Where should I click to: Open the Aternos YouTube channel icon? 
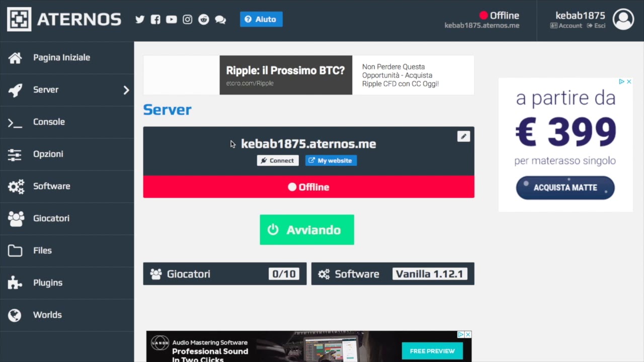[x=172, y=20]
